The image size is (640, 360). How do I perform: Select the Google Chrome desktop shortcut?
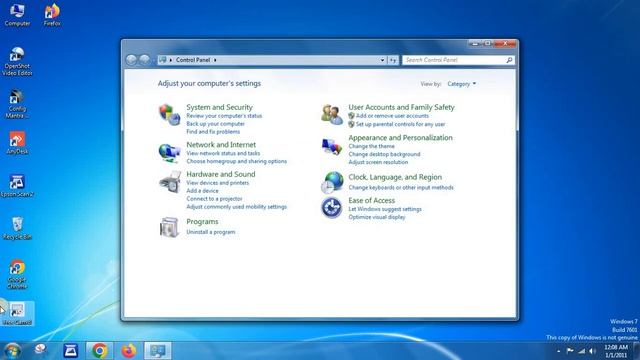17,274
